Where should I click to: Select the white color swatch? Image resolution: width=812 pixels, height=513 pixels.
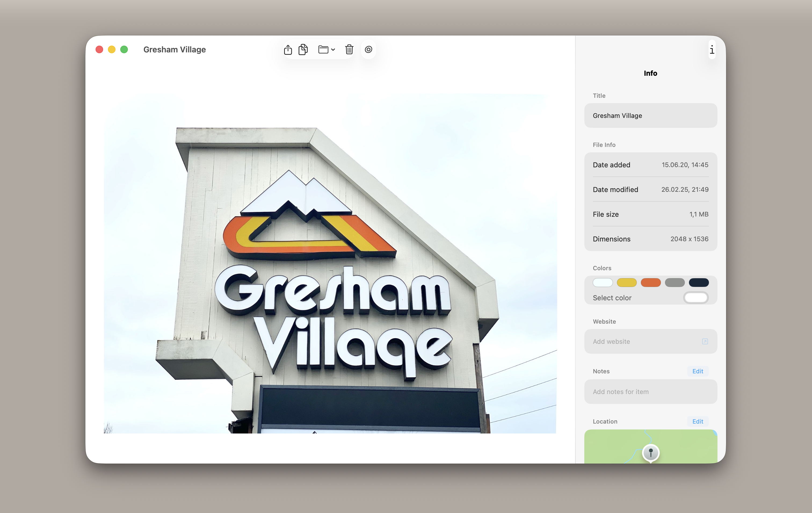coord(603,282)
